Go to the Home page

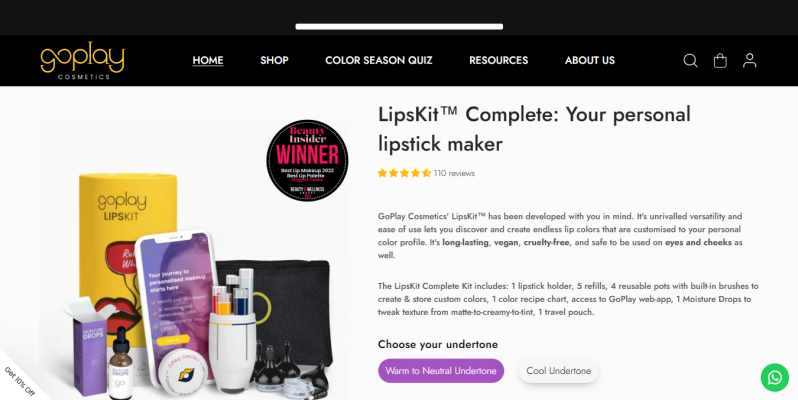pyautogui.click(x=208, y=60)
